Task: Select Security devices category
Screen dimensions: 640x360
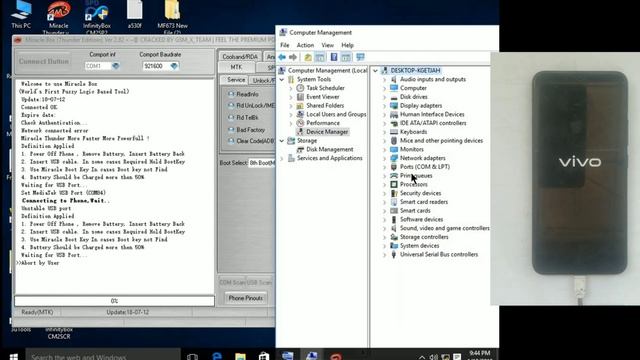Action: click(x=420, y=193)
